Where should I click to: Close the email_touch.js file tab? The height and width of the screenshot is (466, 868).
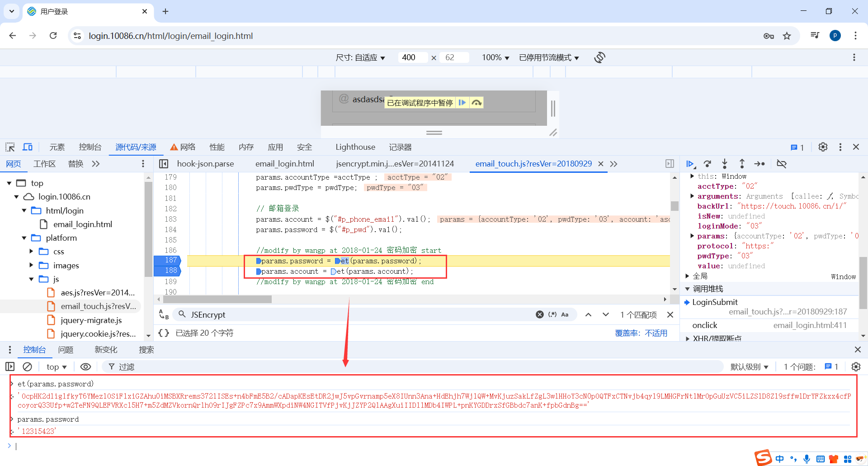[x=601, y=164]
